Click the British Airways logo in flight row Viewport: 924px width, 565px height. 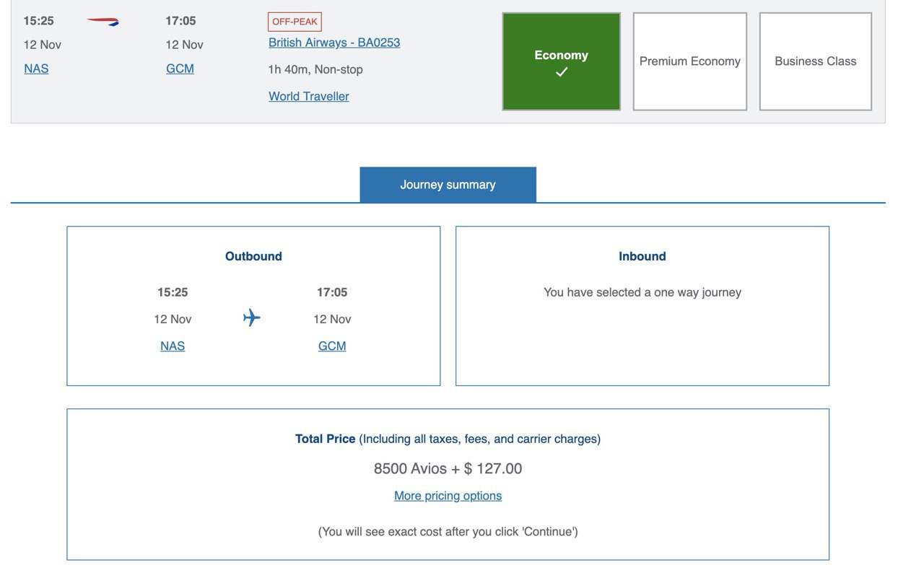coord(103,22)
